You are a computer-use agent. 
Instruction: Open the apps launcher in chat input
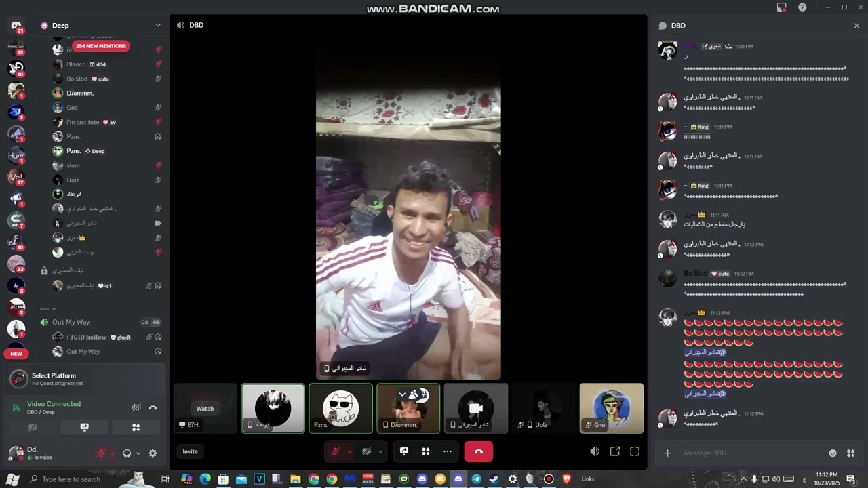[x=850, y=453]
